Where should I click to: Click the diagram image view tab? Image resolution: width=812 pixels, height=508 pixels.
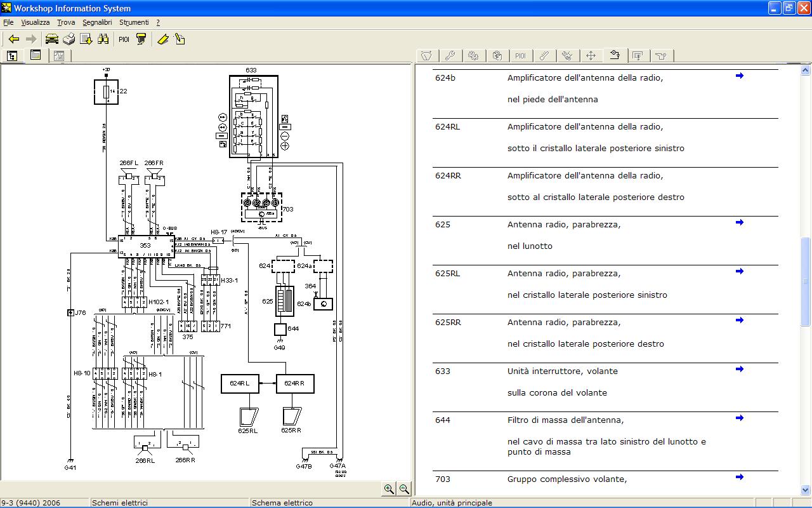[x=58, y=56]
